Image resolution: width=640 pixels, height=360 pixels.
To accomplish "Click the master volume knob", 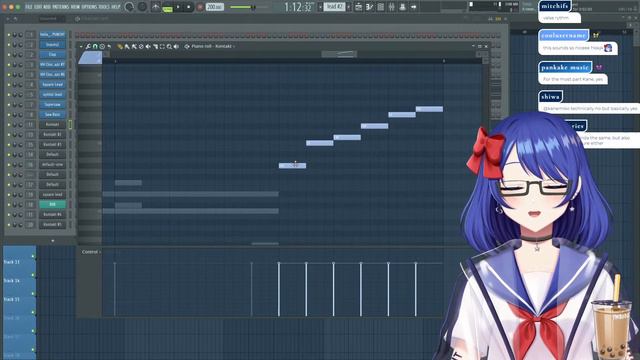I will pos(129,7).
